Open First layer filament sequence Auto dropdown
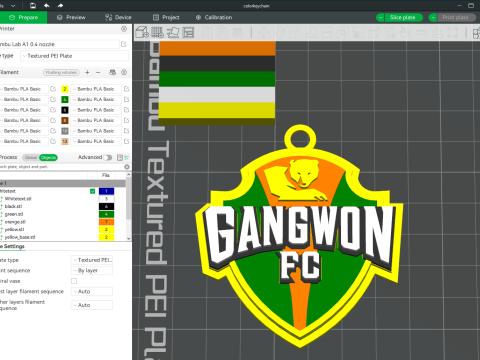 pyautogui.click(x=92, y=291)
